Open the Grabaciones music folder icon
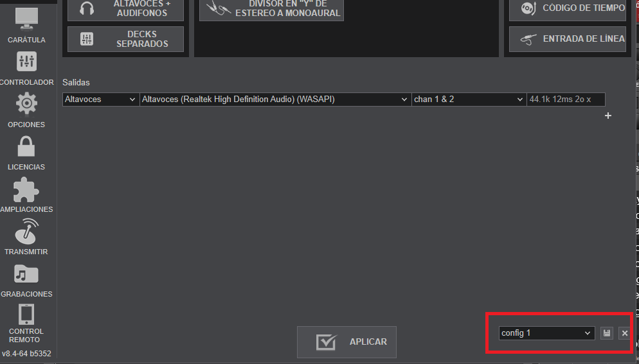This screenshot has width=639, height=364. [x=26, y=274]
